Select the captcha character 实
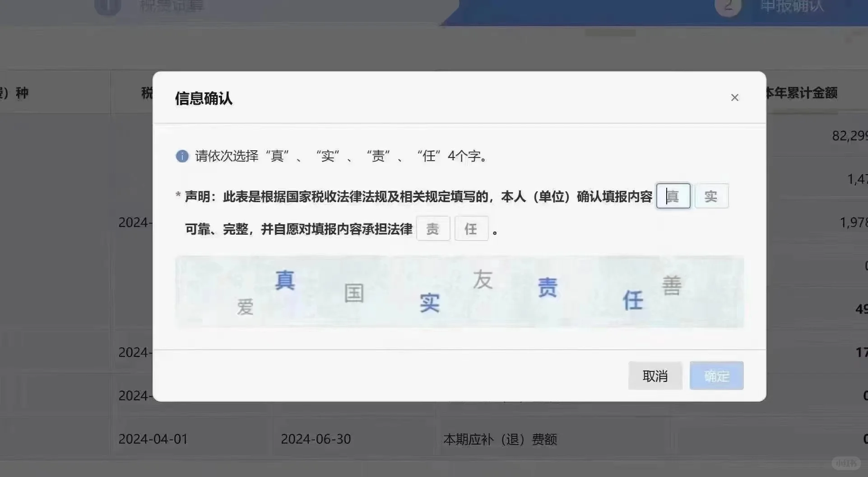This screenshot has height=477, width=868. pos(429,303)
